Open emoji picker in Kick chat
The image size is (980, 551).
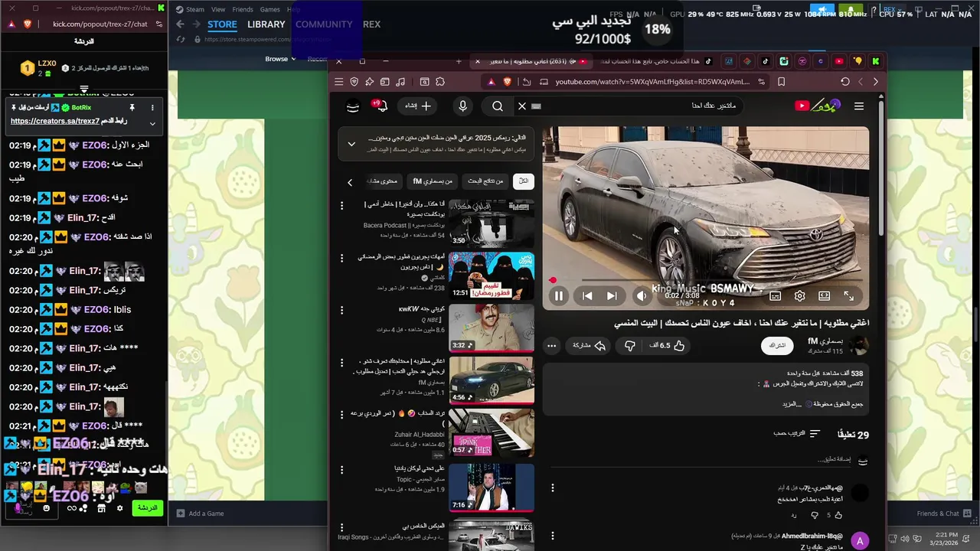[47, 508]
